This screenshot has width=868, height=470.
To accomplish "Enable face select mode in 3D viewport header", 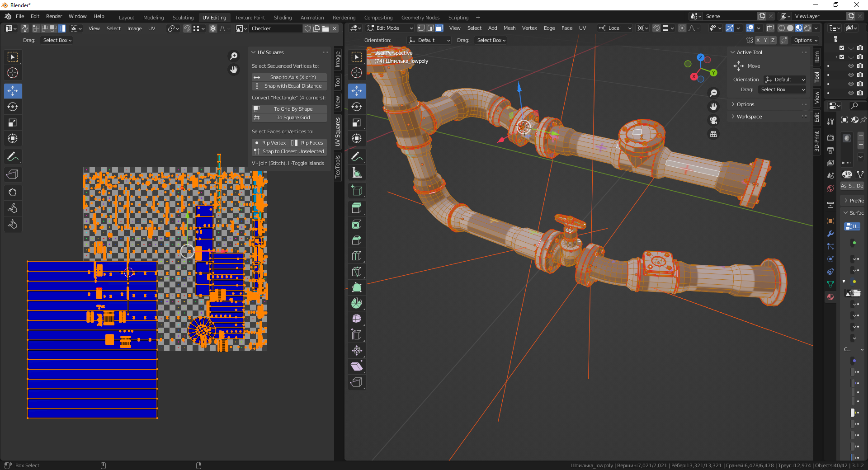I will (x=439, y=28).
